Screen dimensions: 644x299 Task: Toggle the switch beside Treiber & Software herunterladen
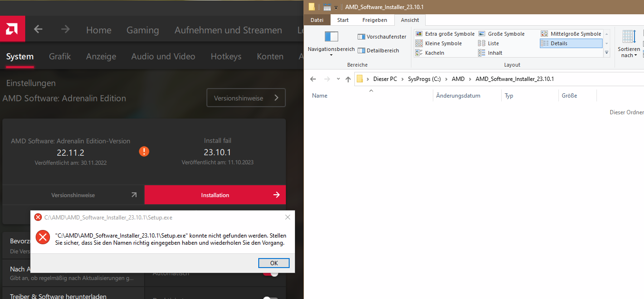[270, 298]
